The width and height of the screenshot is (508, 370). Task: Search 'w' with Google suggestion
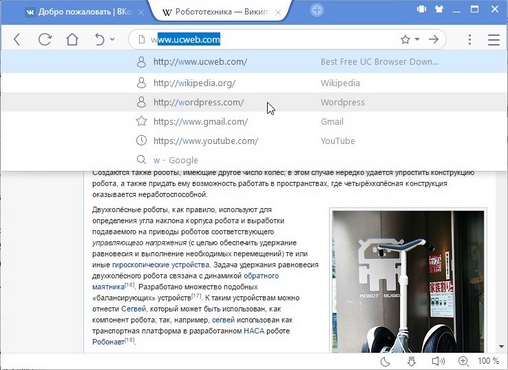click(254, 160)
